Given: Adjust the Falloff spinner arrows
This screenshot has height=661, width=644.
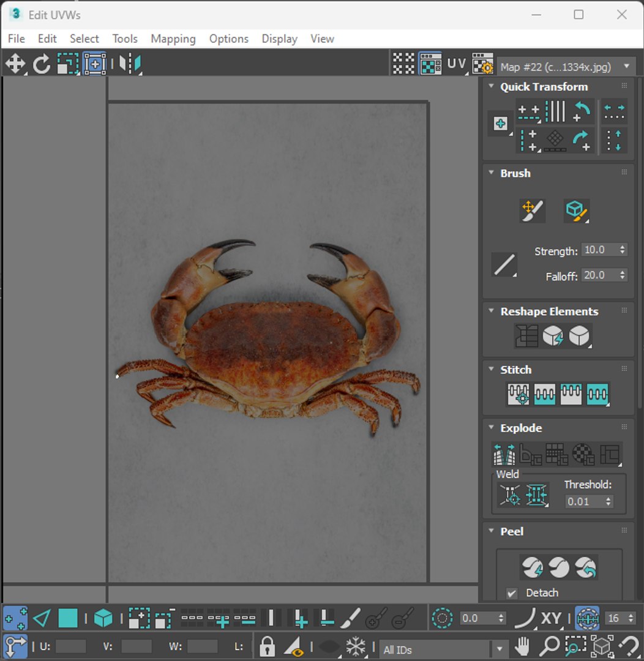Looking at the screenshot, I should tap(623, 275).
